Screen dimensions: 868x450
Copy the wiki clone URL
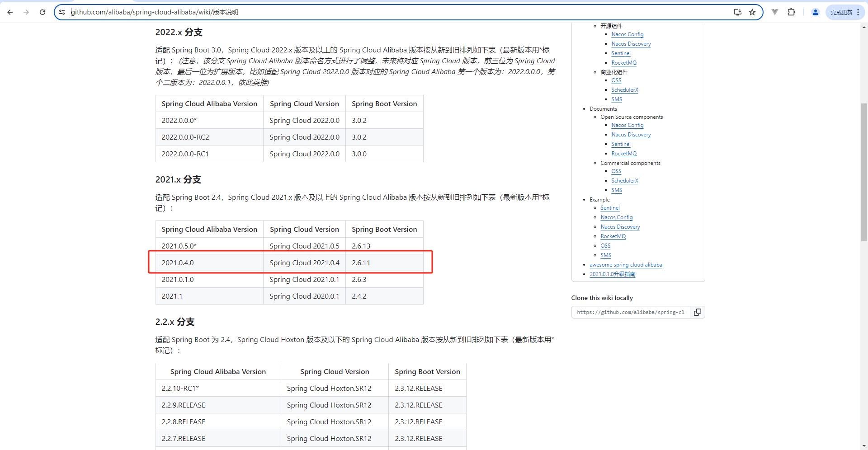tap(698, 312)
